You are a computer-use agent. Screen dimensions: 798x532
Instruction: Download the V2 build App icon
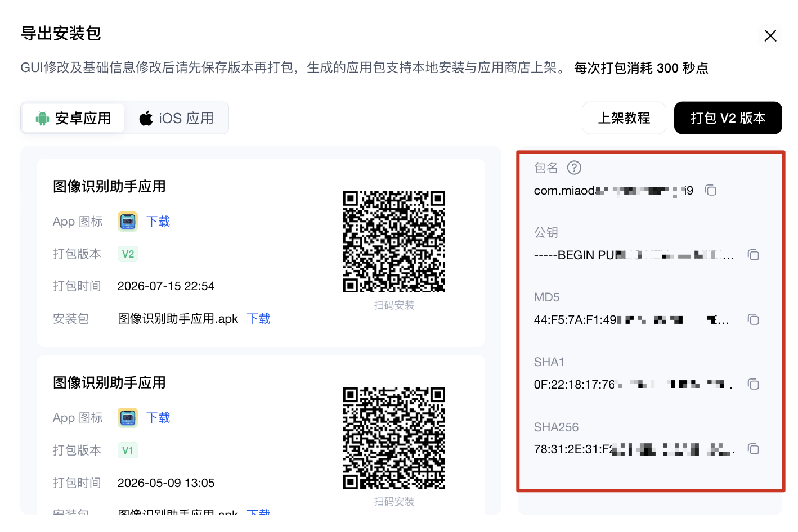pyautogui.click(x=158, y=222)
